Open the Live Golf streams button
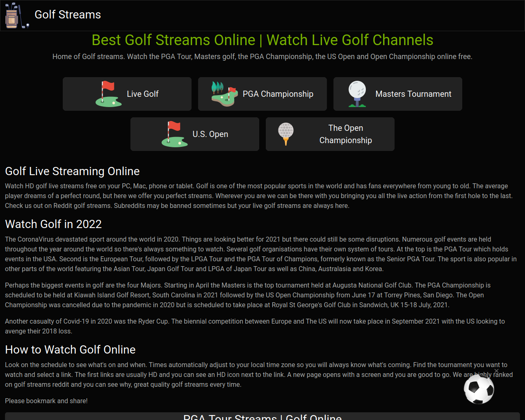This screenshot has height=420, width=525. 127,94
